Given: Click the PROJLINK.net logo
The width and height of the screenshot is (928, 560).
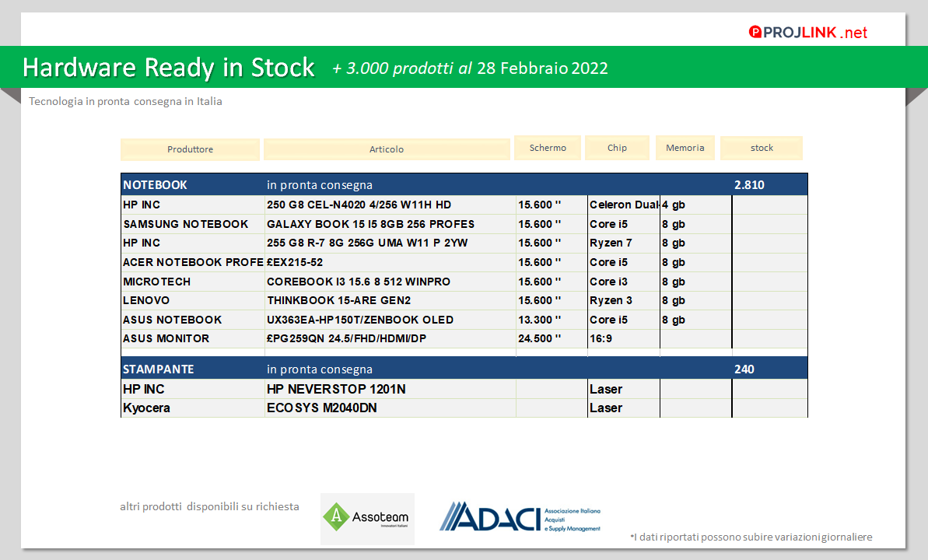Looking at the screenshot, I should tap(808, 33).
